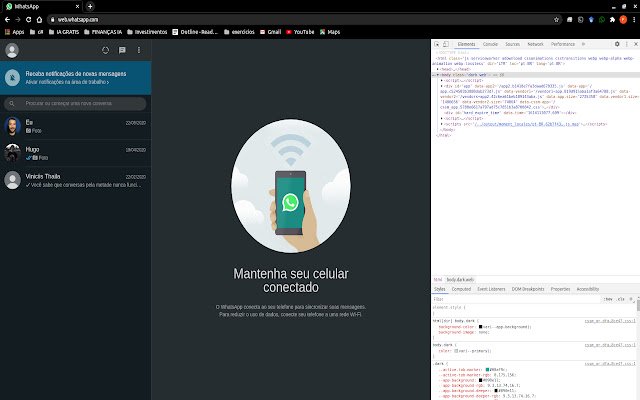This screenshot has height=400, width=640.
Task: Expand the head element node
Action: pyautogui.click(x=438, y=70)
